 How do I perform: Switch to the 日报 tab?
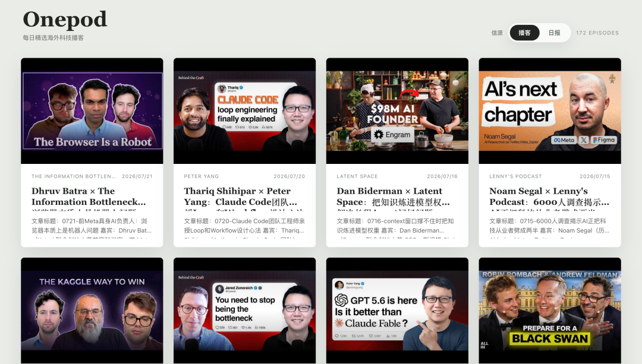pyautogui.click(x=555, y=33)
